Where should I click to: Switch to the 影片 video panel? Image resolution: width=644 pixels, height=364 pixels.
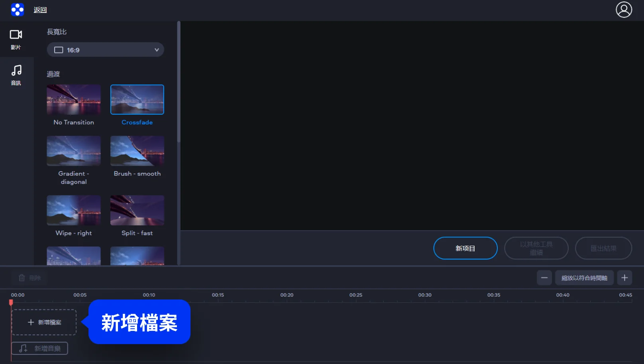coord(16,39)
